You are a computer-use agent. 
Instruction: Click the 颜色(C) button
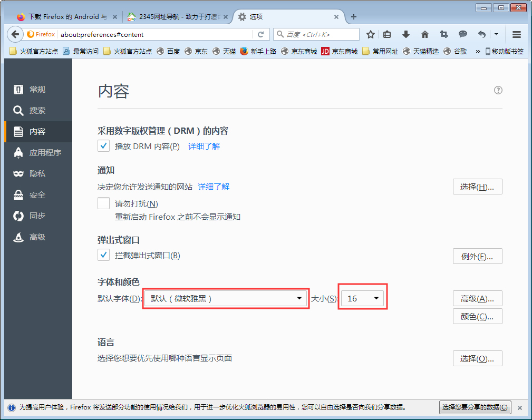477,316
